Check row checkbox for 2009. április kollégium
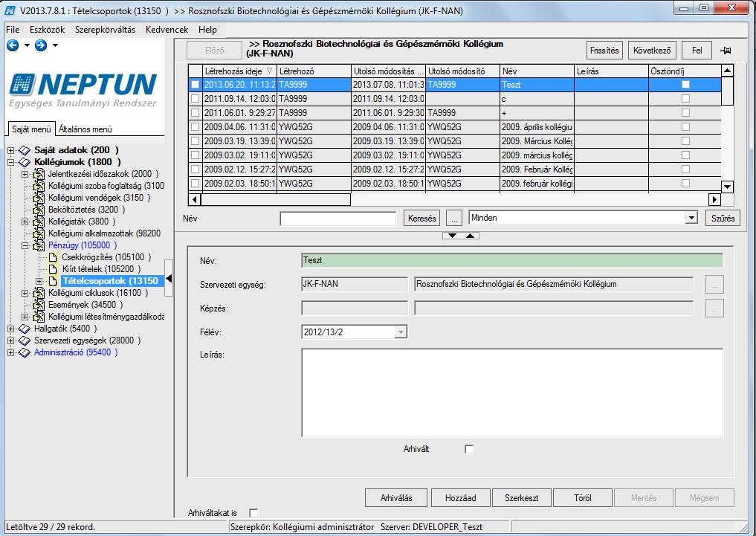This screenshot has width=756, height=536. pyautogui.click(x=195, y=127)
